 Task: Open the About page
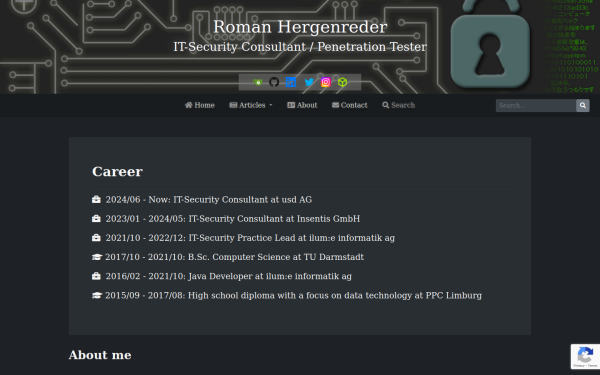pyautogui.click(x=302, y=105)
